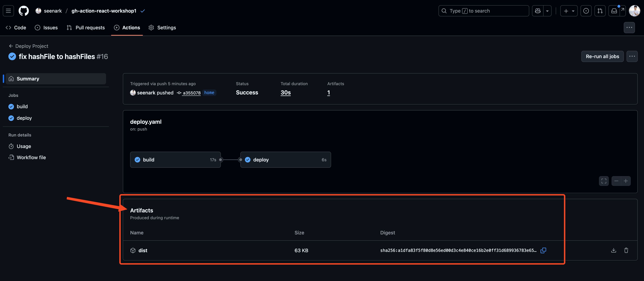Screen dimensions: 644x281
Task: Open the hamburger navigation menu
Action: 8,11
